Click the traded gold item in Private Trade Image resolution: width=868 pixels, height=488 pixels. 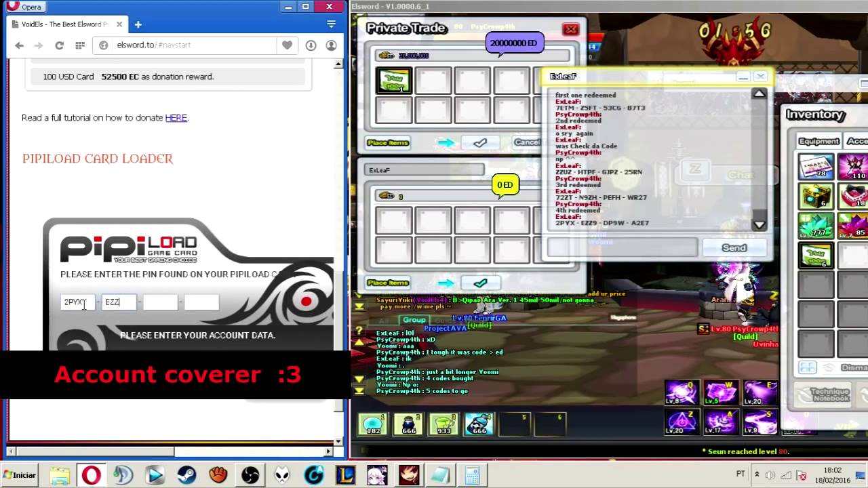394,81
